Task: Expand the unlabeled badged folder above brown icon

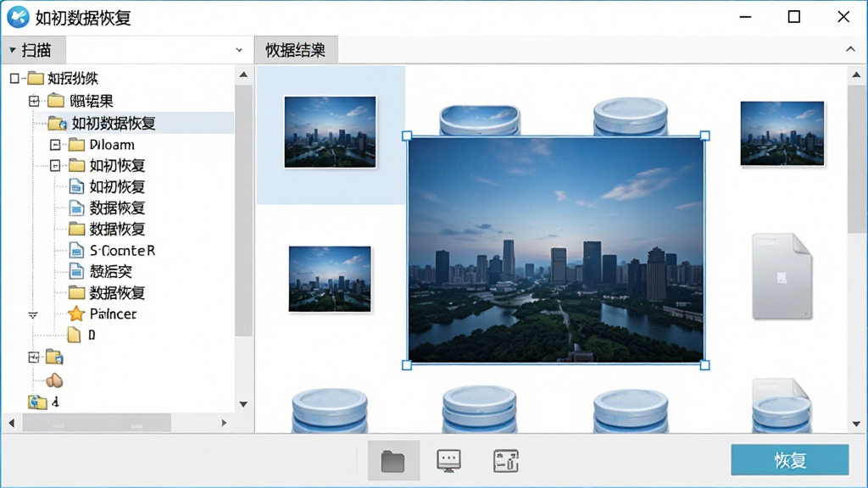Action: [x=34, y=358]
